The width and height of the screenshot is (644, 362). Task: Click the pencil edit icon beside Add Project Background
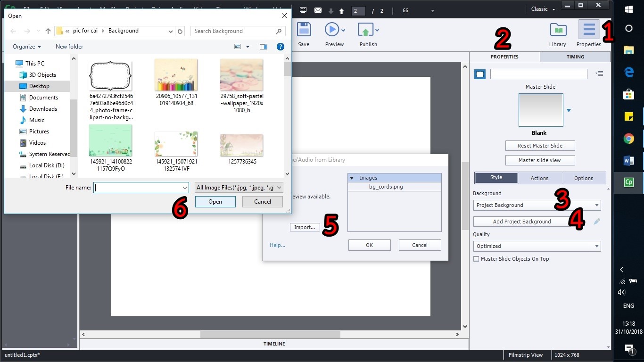pyautogui.click(x=597, y=222)
